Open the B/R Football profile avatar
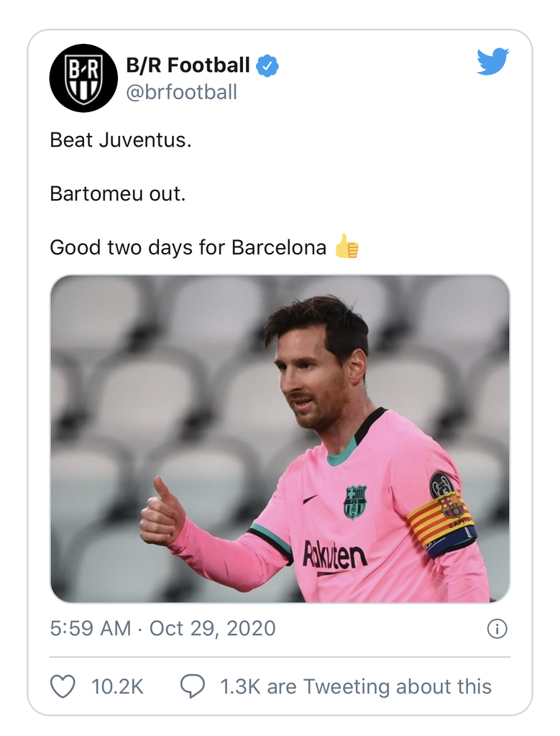Viewport: 560px width, 736px height. [x=83, y=78]
